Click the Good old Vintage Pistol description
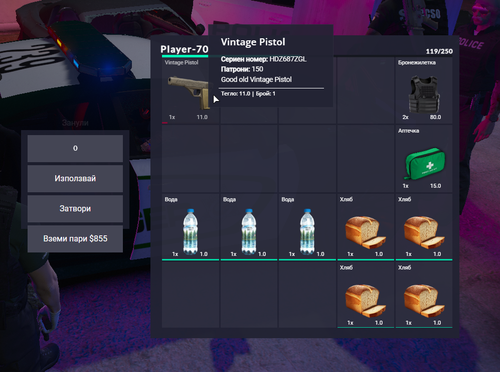The width and height of the screenshot is (500, 372). click(x=256, y=79)
